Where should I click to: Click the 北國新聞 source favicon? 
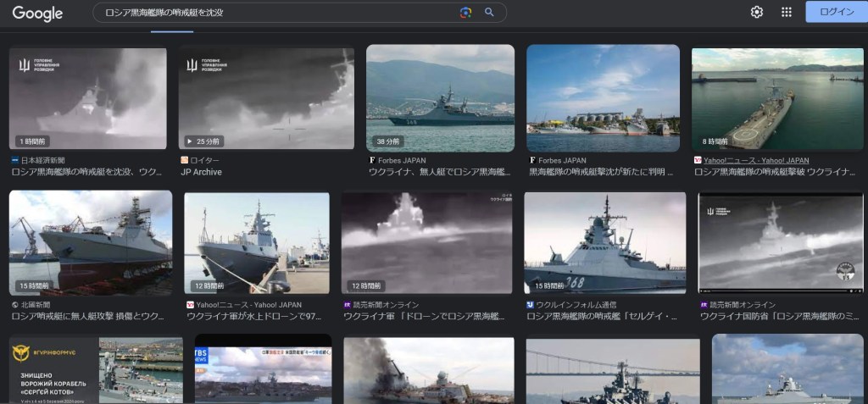click(x=14, y=305)
